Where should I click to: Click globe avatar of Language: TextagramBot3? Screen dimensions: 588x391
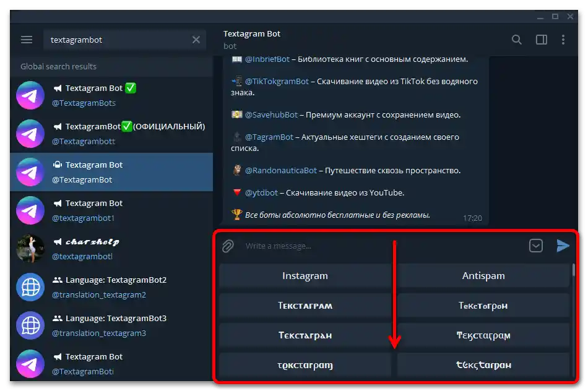(30, 325)
